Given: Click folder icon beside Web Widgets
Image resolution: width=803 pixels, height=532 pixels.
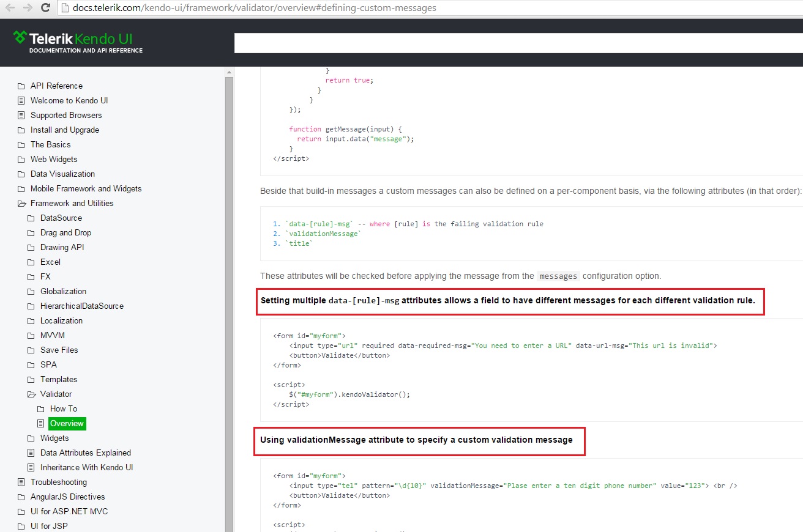Looking at the screenshot, I should click(21, 160).
